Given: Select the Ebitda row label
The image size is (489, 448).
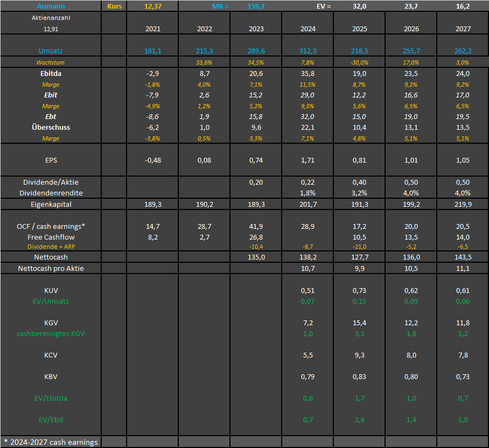Looking at the screenshot, I should click(x=51, y=74).
